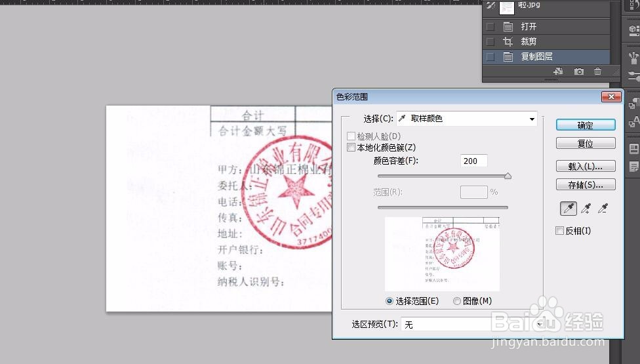This screenshot has width=640, height=364.
Task: Create new document from current history state
Action: tap(558, 71)
